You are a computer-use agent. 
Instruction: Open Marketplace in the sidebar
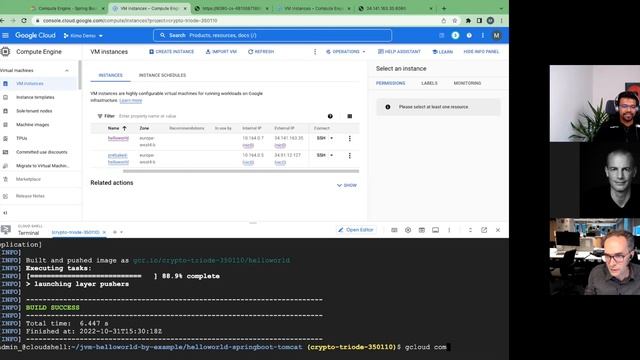(x=28, y=179)
